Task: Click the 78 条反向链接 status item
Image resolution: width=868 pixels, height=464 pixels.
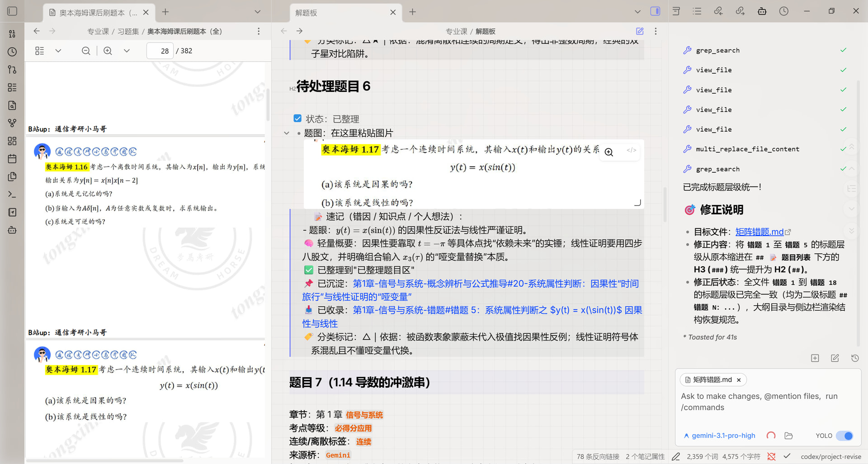Action: coord(598,456)
